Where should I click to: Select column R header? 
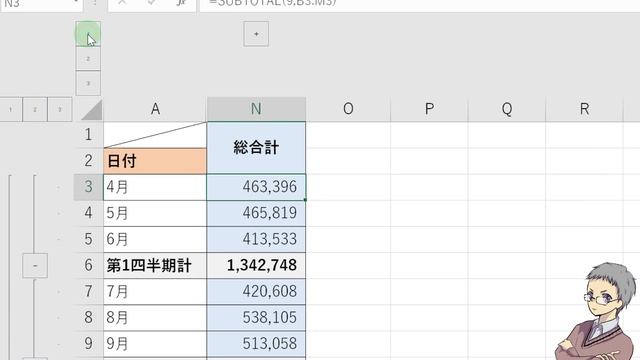coord(584,109)
